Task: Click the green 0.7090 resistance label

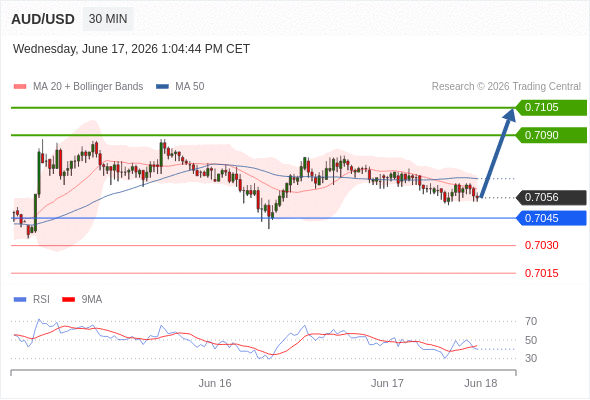Action: [x=551, y=135]
